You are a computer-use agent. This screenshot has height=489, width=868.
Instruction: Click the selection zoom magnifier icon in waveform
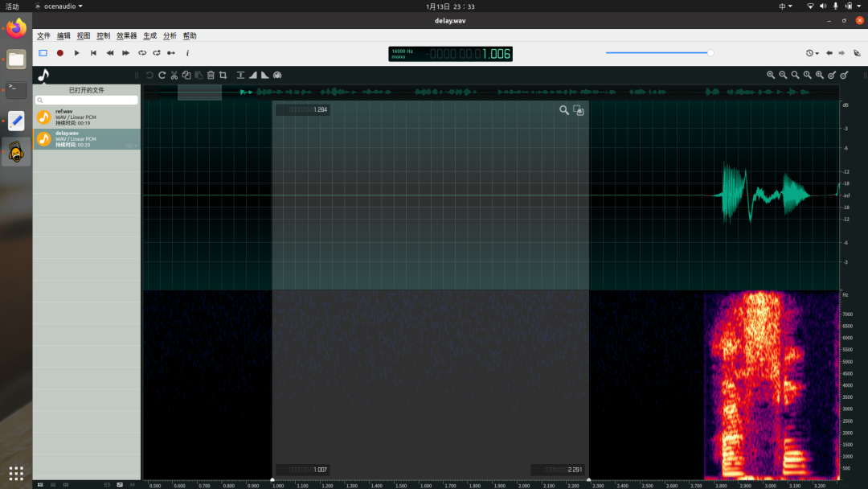(563, 110)
